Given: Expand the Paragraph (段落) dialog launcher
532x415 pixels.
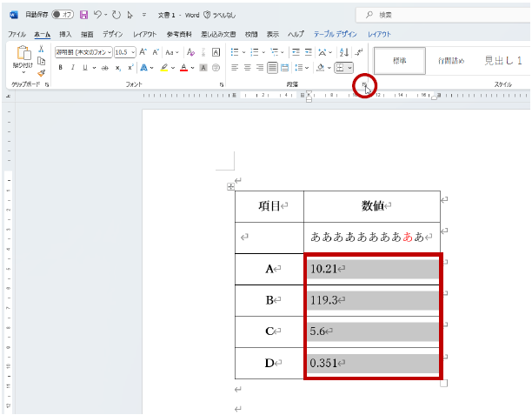Looking at the screenshot, I should point(365,85).
